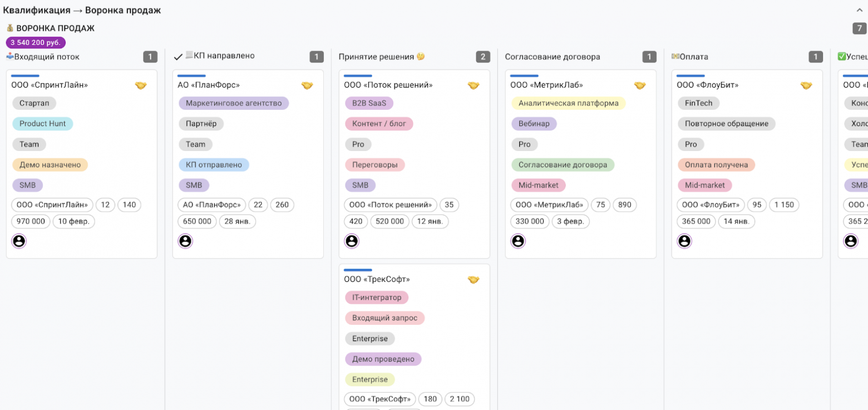Viewport: 868px width, 410px height.
Task: Click the money bag icon beside ВОРОНКА ПРОДАЖ
Action: pyautogui.click(x=10, y=28)
